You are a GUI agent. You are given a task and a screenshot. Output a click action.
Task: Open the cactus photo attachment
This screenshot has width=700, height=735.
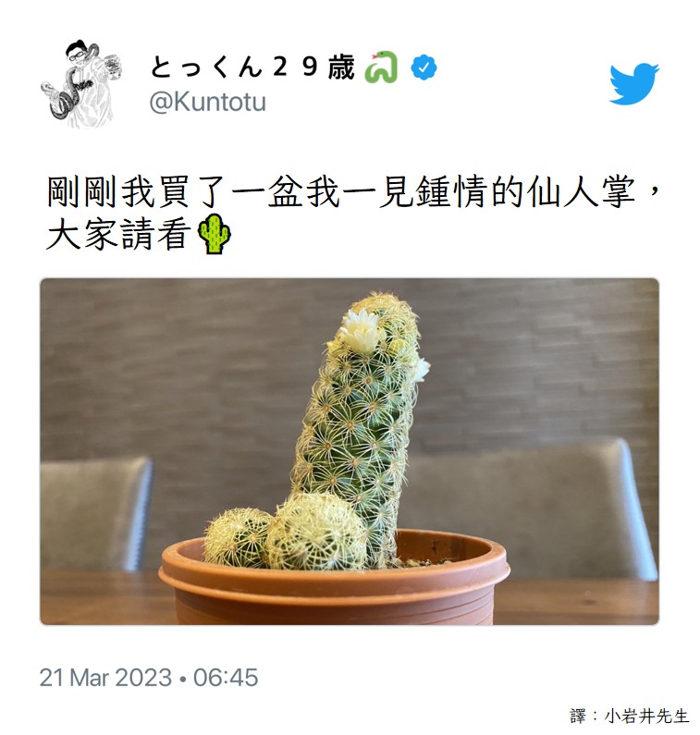tap(350, 451)
